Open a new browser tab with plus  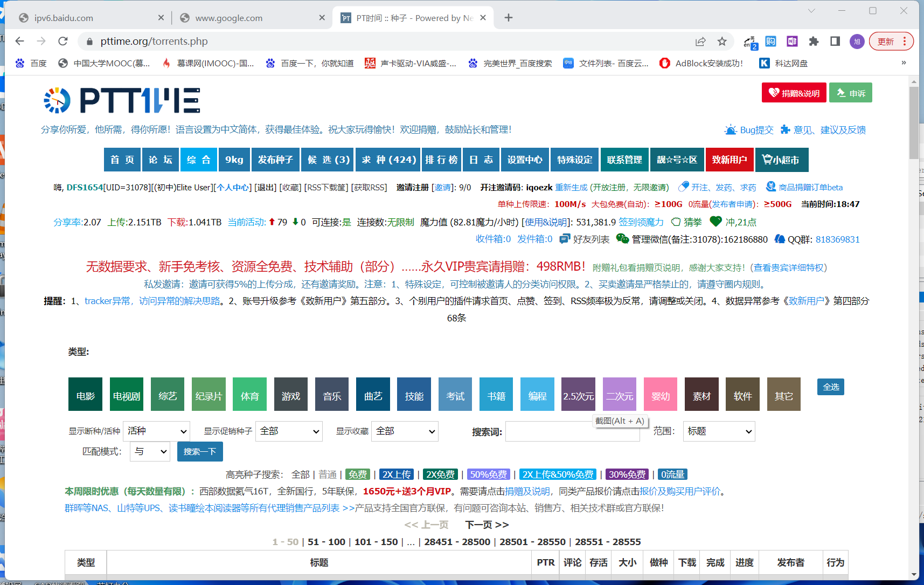pyautogui.click(x=509, y=18)
